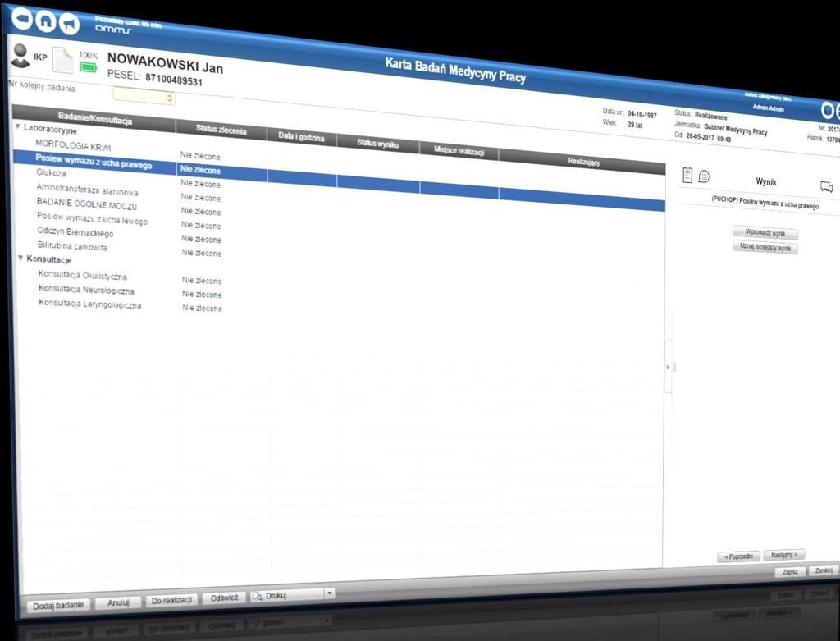Viewport: 840px width, 641px height.
Task: Open the Drukuj dropdown arrow
Action: pyautogui.click(x=330, y=593)
